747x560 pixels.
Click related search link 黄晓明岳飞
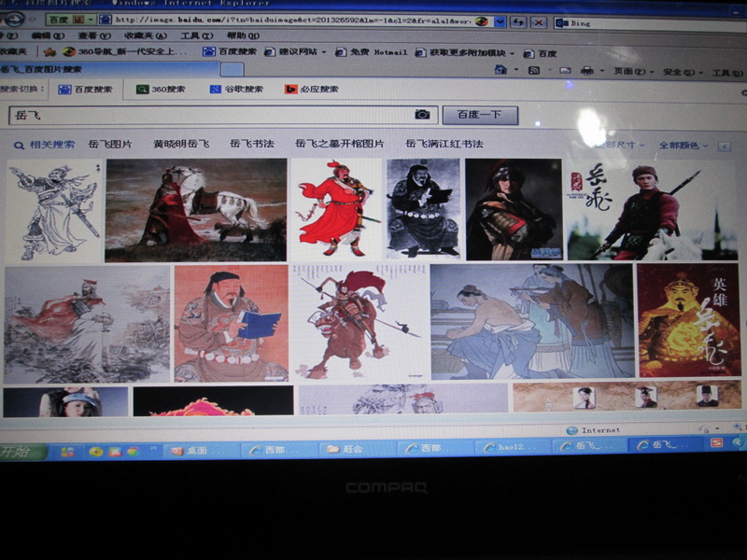181,145
